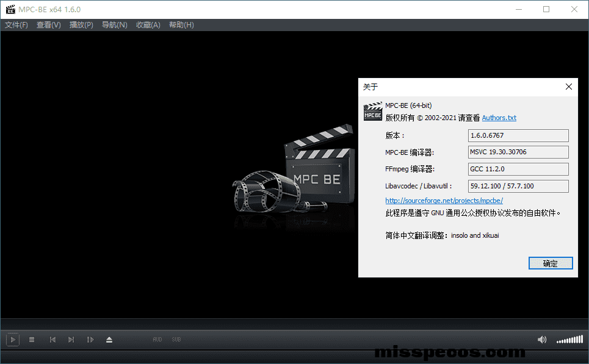
Task: Stop playback with the square Stop button
Action: pyautogui.click(x=32, y=340)
